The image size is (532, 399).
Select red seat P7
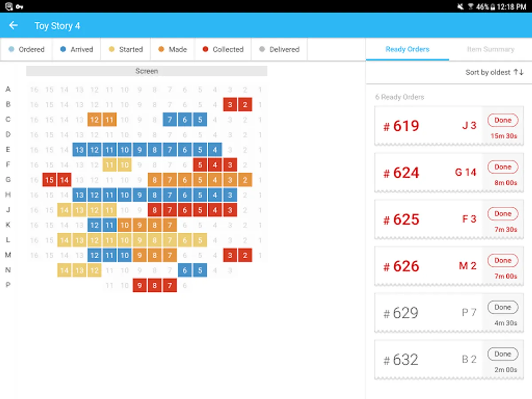170,286
